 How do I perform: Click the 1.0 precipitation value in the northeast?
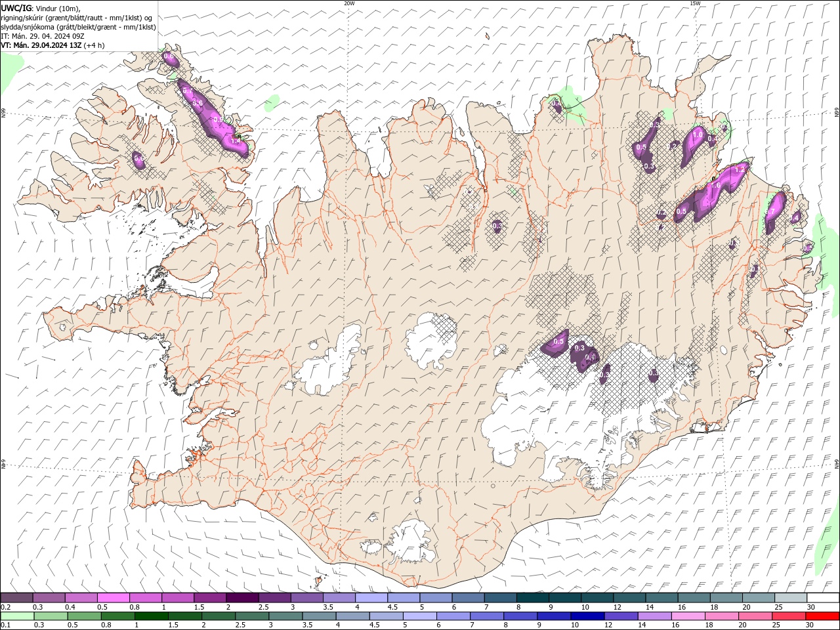click(x=698, y=135)
